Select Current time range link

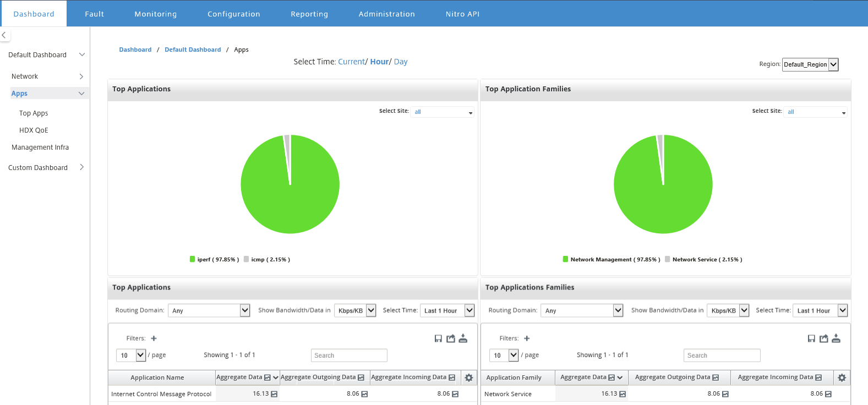[351, 62]
